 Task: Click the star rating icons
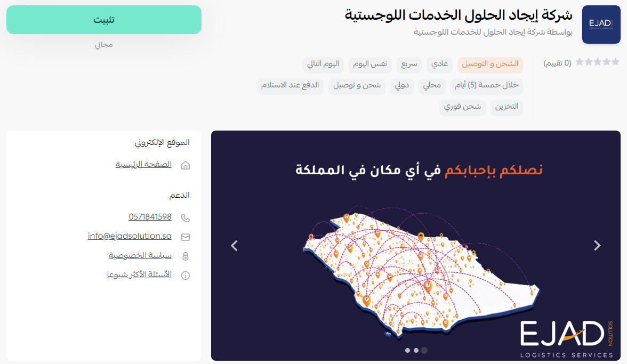(x=597, y=62)
